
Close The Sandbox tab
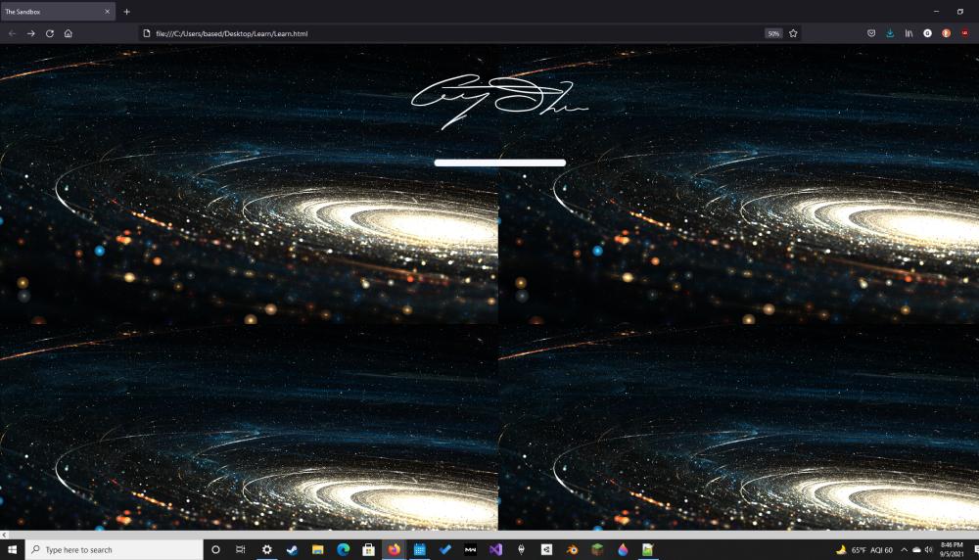tap(107, 11)
